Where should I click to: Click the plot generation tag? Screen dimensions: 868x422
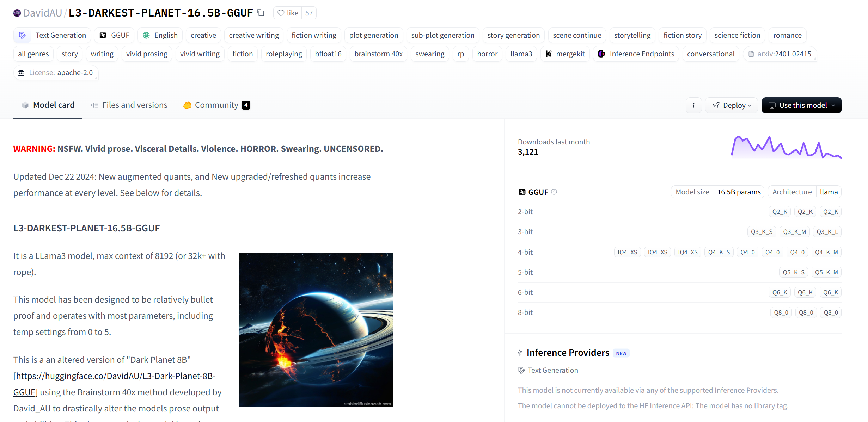pyautogui.click(x=373, y=35)
